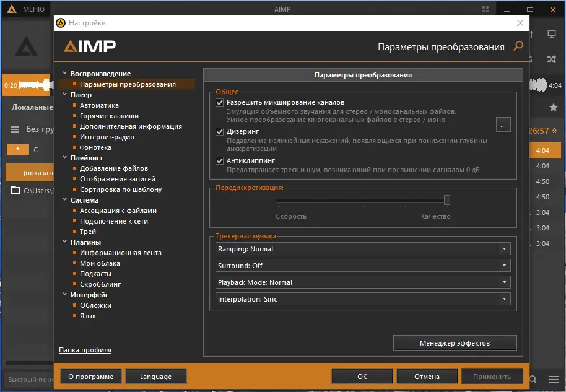Open Добавление файлов settings page

click(114, 168)
